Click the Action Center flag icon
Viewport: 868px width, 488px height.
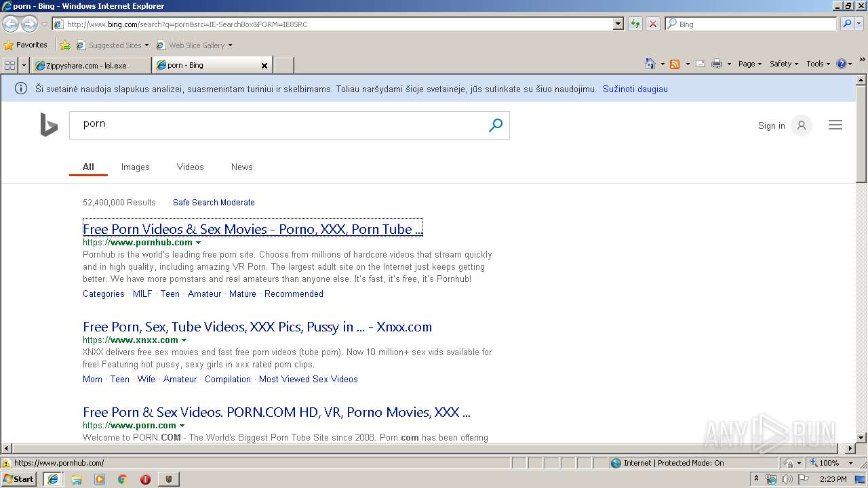click(x=804, y=479)
